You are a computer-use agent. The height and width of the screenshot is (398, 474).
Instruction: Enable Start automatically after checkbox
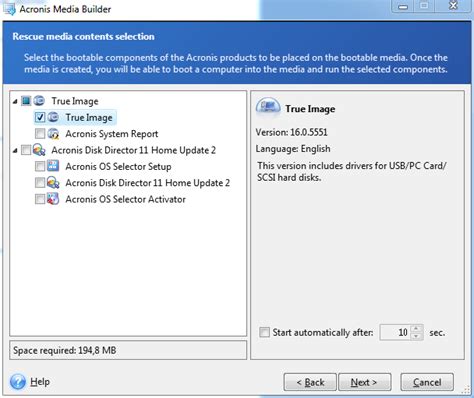(264, 332)
